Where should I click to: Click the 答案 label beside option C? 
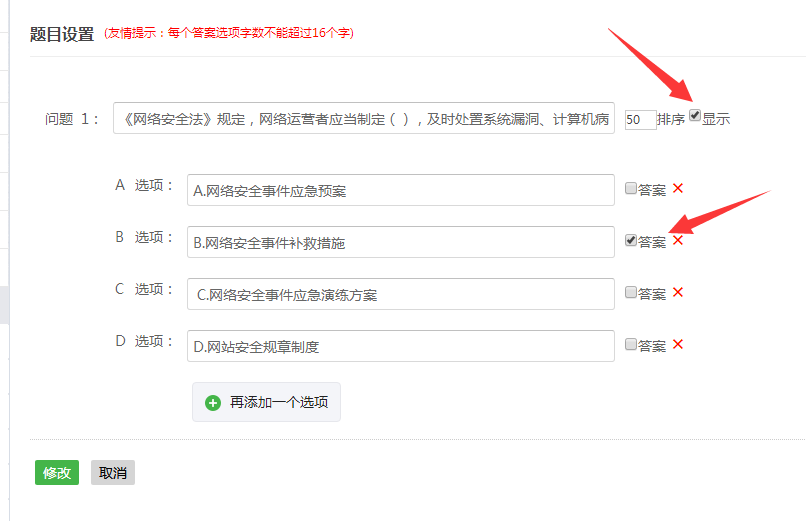point(652,294)
